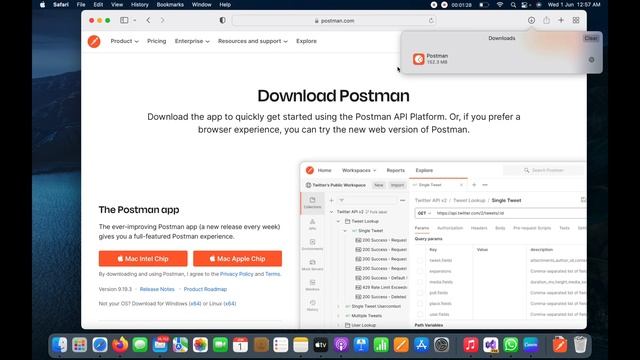This screenshot has width=640, height=360.
Task: Click the privacy report shield icon
Action: 222,20
